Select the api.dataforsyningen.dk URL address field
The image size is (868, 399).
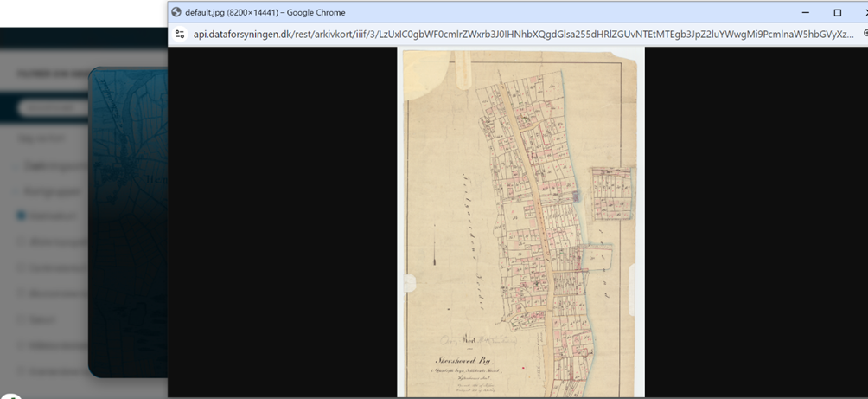click(x=523, y=35)
